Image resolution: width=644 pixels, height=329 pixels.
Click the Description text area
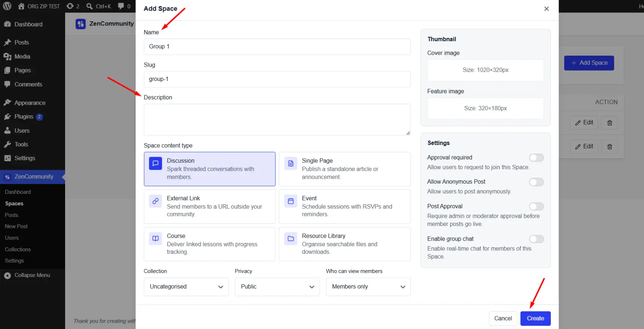(x=277, y=120)
